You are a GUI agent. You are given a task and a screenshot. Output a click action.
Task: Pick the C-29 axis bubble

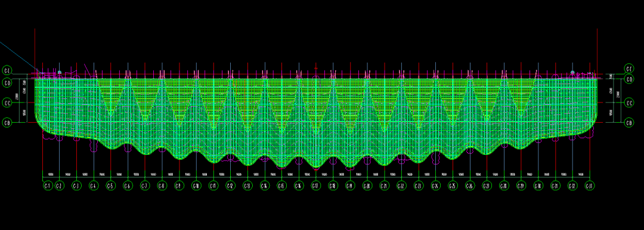pyautogui.click(x=521, y=186)
